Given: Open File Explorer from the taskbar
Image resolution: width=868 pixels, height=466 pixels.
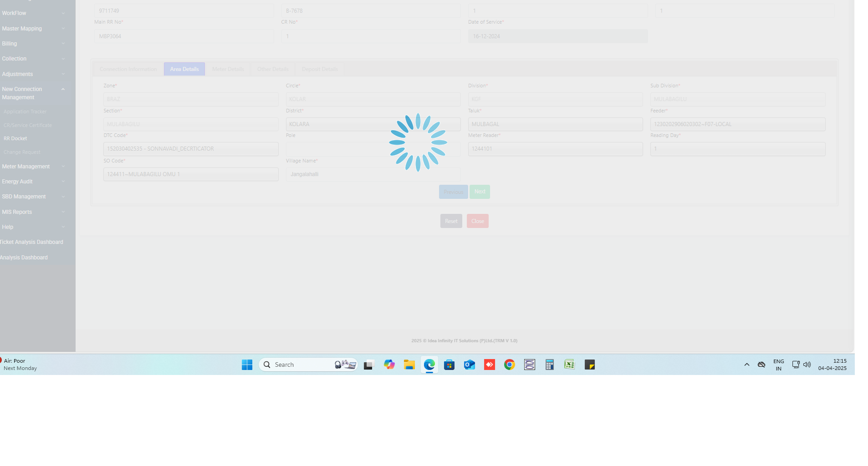Looking at the screenshot, I should (409, 365).
